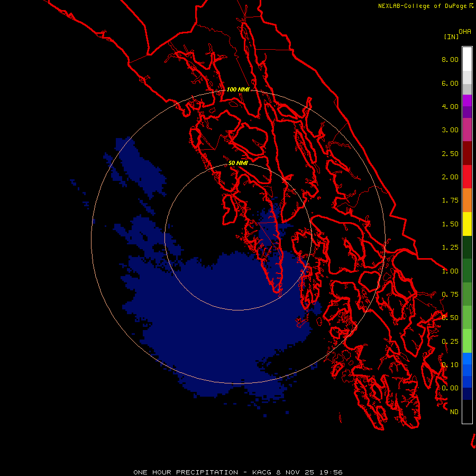
Task: Click the NEXLAB-College of DuPage label
Action: tap(422, 6)
